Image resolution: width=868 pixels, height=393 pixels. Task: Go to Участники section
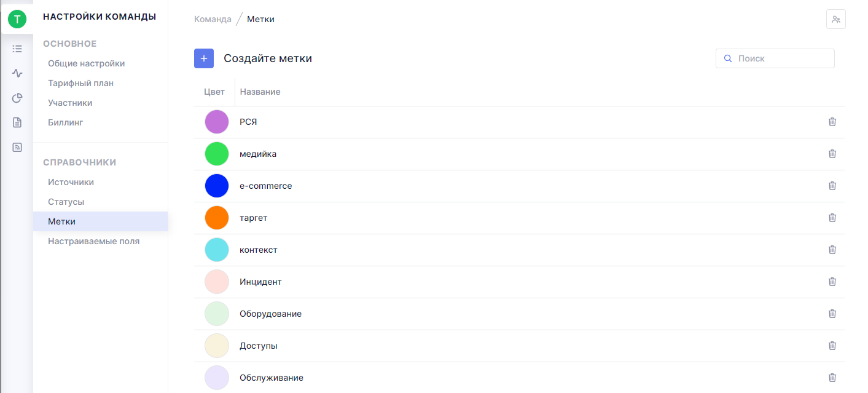[x=70, y=103]
